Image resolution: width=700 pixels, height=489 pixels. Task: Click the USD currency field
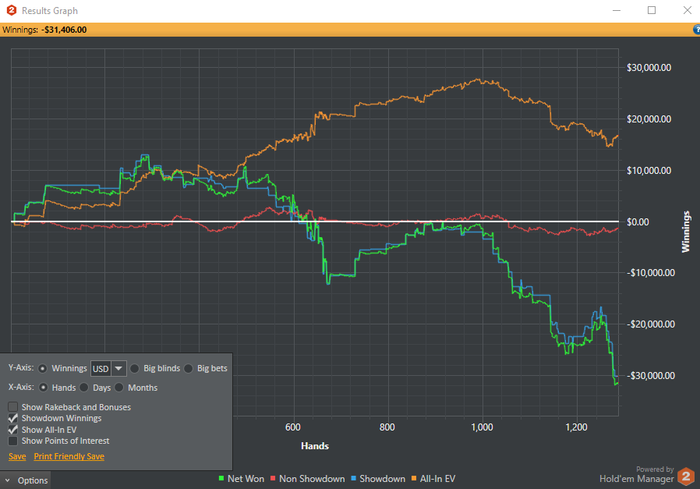tap(101, 368)
